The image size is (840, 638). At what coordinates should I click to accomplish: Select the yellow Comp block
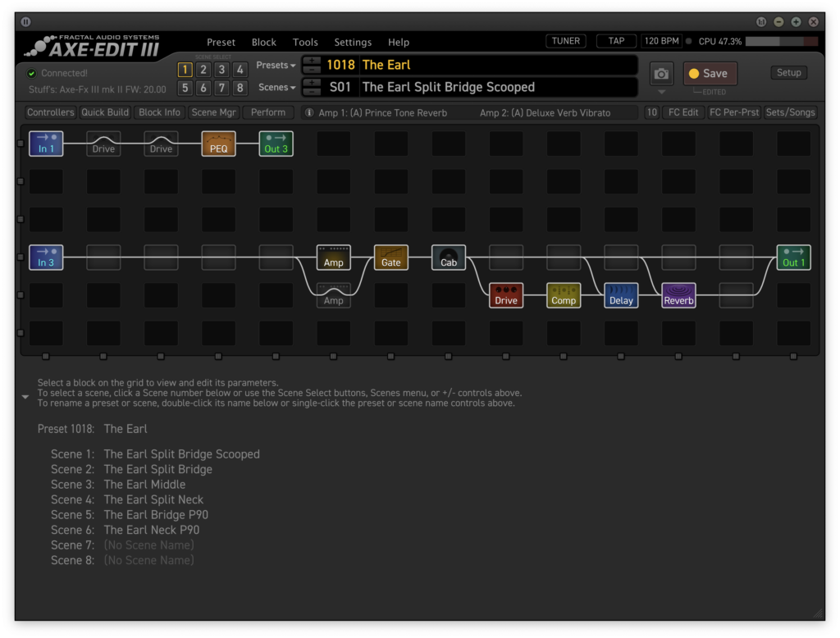564,295
